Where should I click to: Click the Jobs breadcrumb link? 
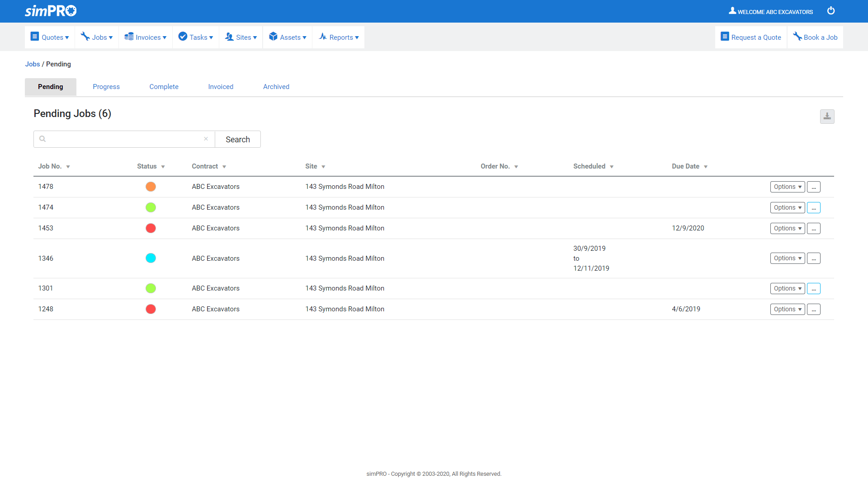click(33, 64)
